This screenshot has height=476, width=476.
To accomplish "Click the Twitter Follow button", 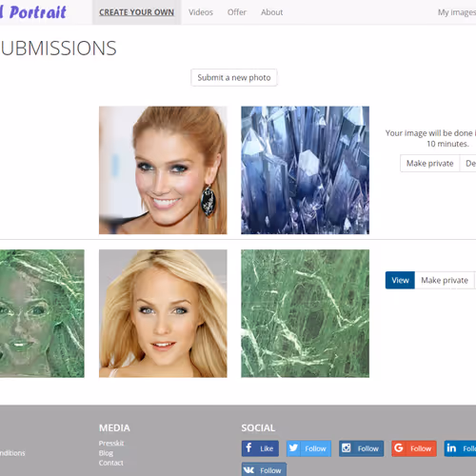I will point(308,448).
